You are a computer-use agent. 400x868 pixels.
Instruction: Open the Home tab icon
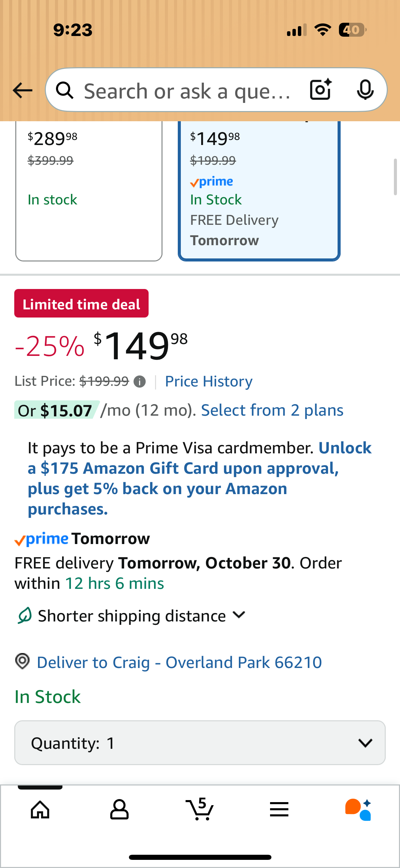(x=40, y=810)
